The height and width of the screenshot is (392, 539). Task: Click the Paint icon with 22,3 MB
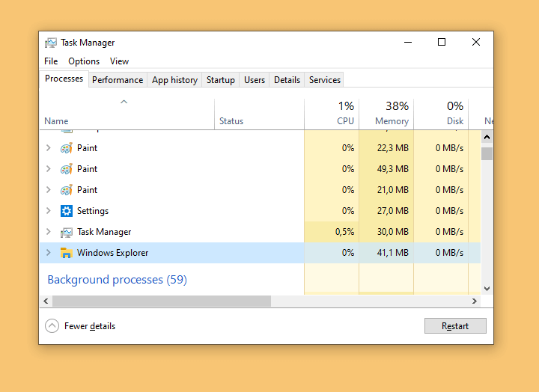point(67,148)
